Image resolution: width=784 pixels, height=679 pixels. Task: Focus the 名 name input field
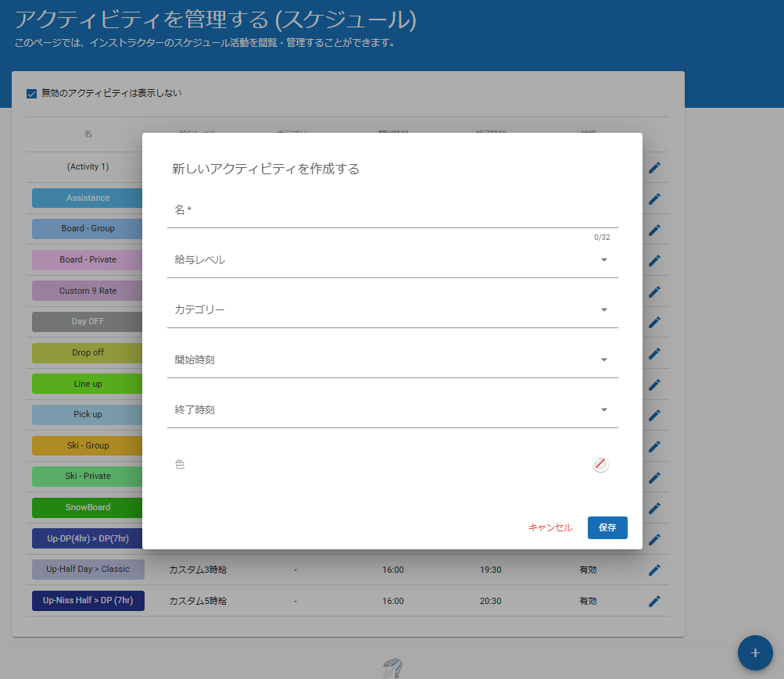click(x=392, y=210)
